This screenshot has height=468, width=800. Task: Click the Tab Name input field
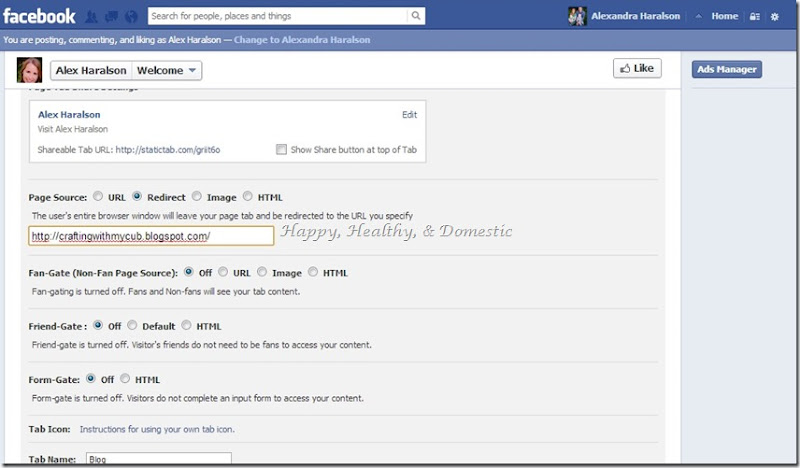pos(159,458)
